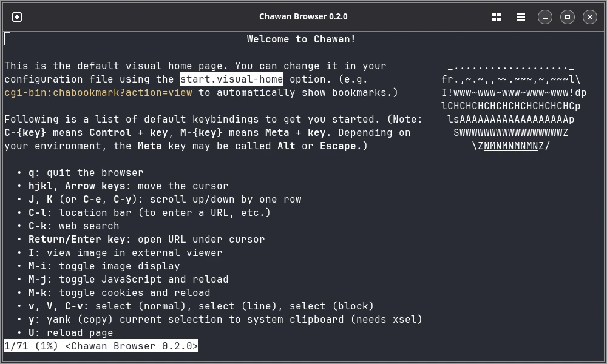Click the status line showing 1/71 (1%)

coord(101,346)
